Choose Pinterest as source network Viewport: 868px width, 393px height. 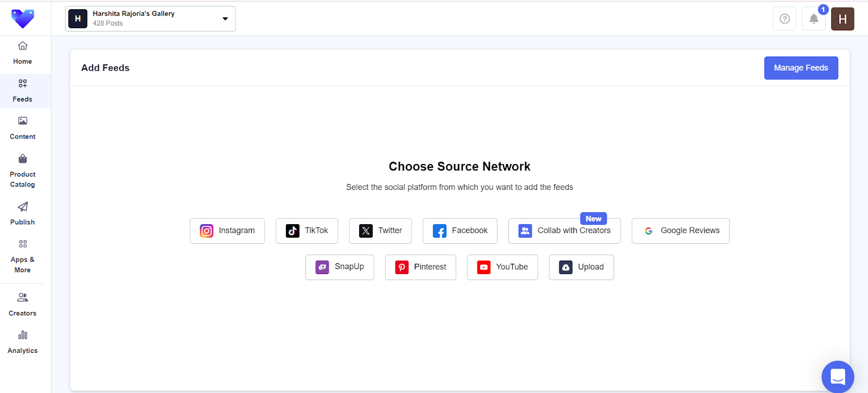(x=420, y=267)
